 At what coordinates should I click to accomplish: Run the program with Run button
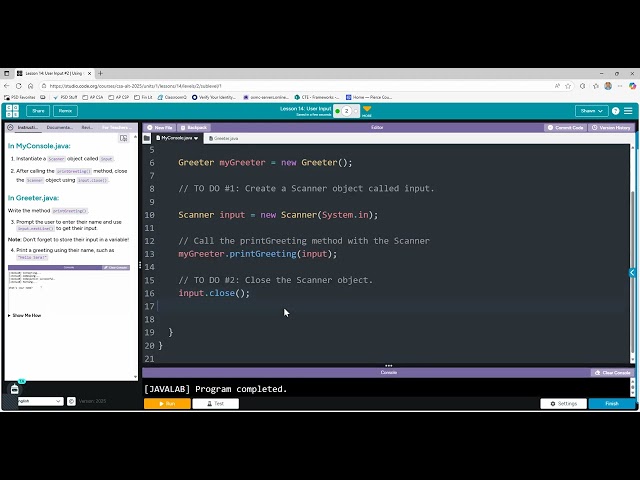(x=167, y=404)
